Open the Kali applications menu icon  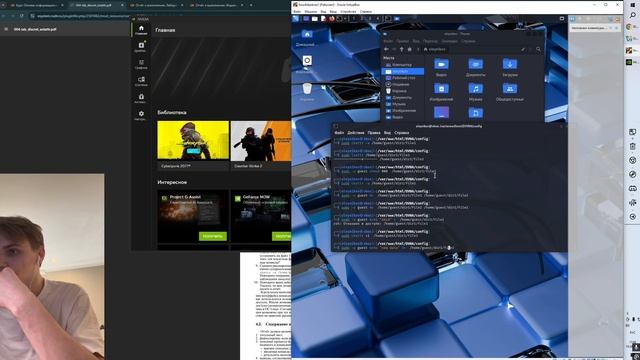point(296,19)
